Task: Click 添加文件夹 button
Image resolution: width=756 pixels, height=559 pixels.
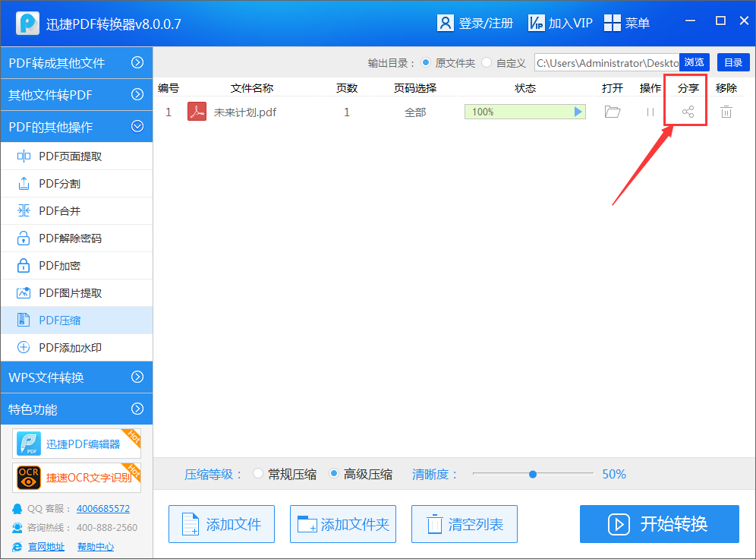Action: coord(343,524)
